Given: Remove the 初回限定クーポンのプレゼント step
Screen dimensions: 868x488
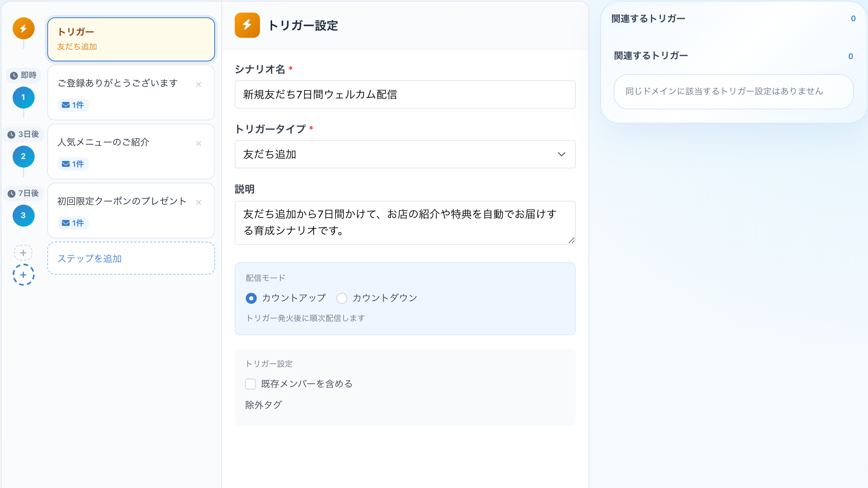Looking at the screenshot, I should coord(198,202).
